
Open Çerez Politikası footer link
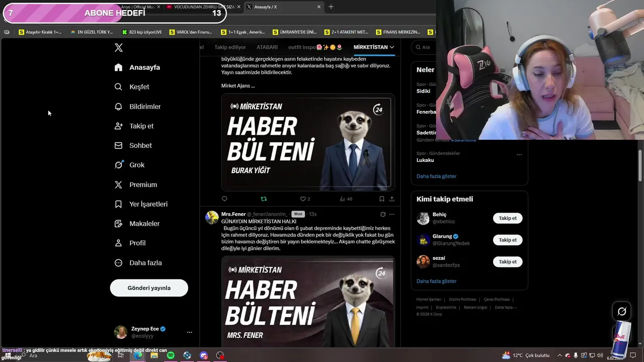497,299
